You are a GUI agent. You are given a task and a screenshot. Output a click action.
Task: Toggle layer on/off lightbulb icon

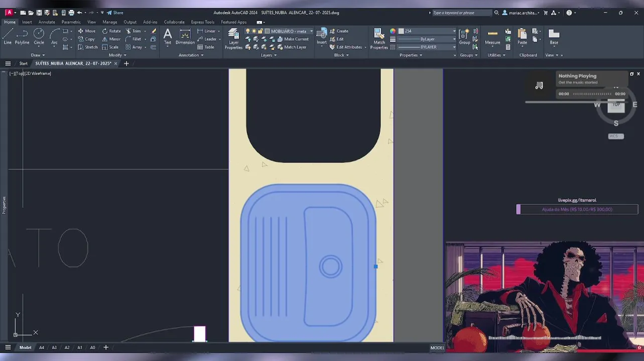click(247, 31)
